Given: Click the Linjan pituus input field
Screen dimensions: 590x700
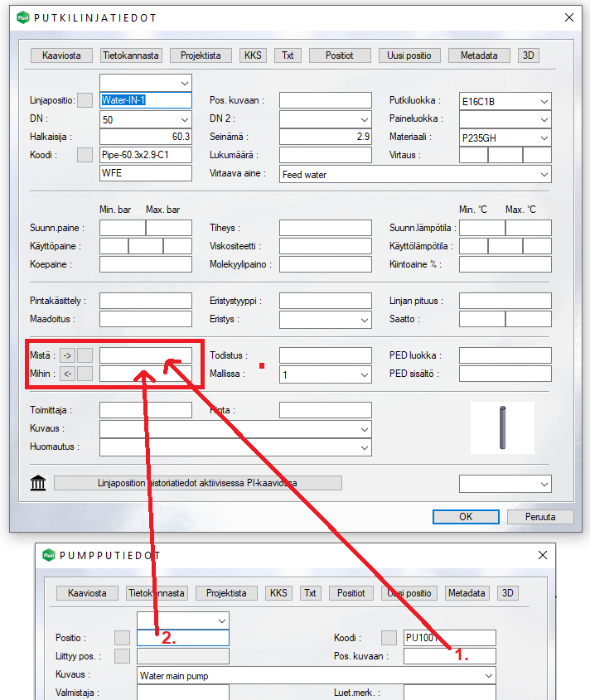Looking at the screenshot, I should pyautogui.click(x=505, y=301).
